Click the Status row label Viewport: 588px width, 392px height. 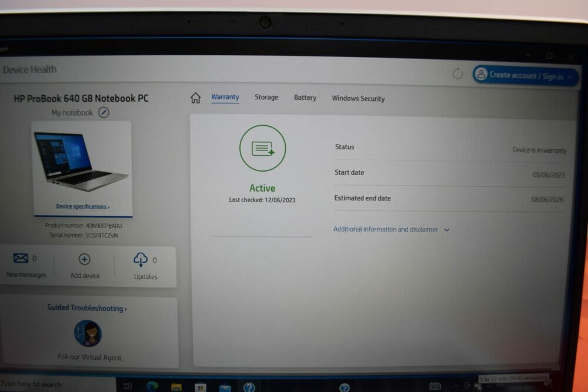coord(345,147)
